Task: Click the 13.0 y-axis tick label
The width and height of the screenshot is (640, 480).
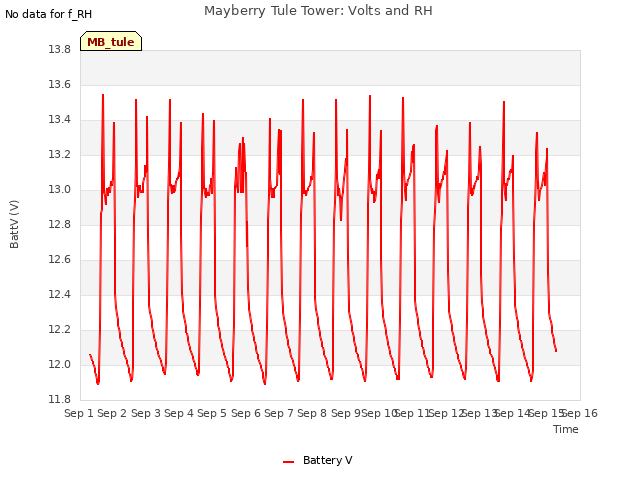Action: coord(60,189)
